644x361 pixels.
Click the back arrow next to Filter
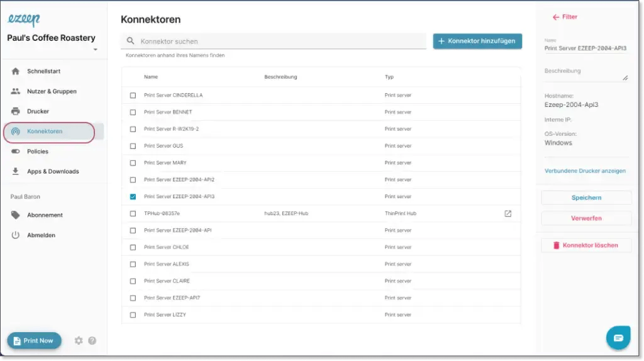coord(555,17)
